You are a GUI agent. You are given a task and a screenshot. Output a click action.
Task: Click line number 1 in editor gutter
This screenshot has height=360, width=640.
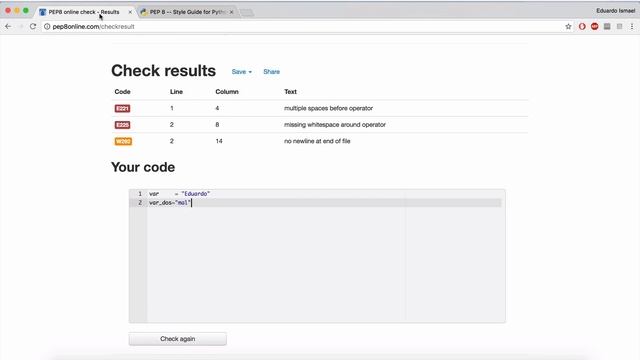pos(140,194)
